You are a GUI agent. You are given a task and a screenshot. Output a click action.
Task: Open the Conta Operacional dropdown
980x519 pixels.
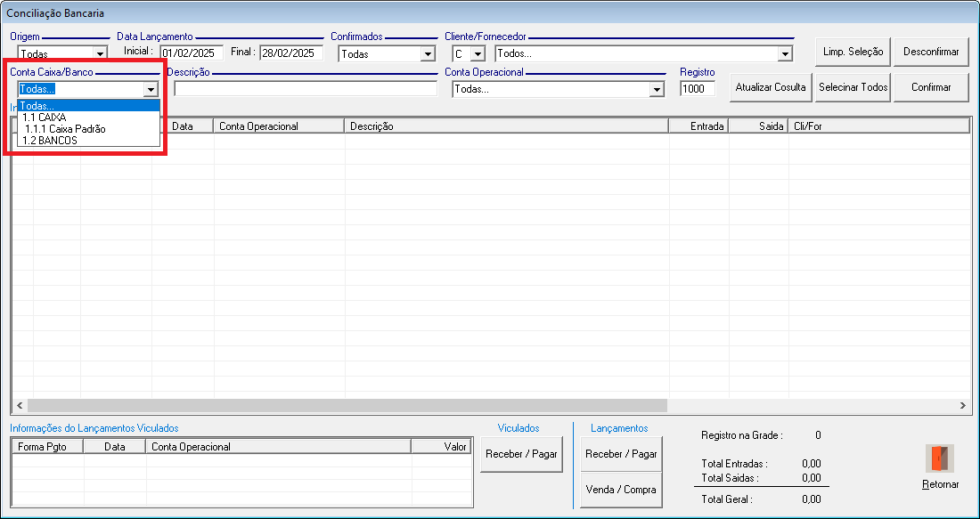coord(657,90)
